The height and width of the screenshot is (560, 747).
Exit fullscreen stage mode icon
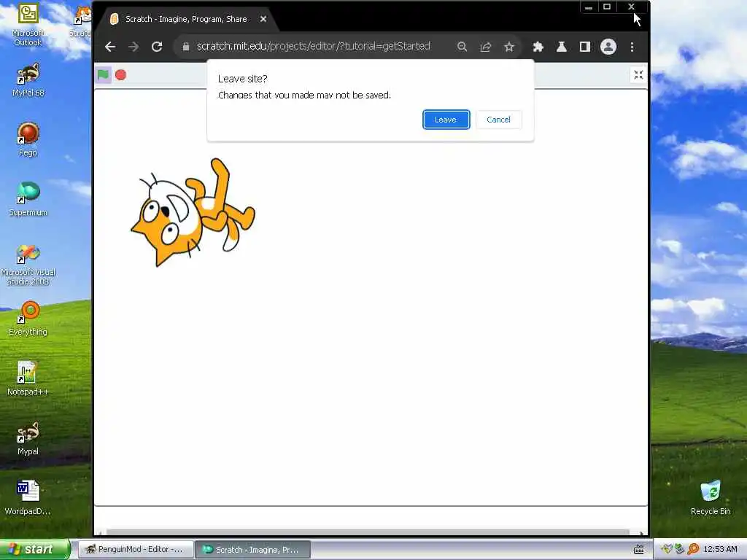click(638, 75)
